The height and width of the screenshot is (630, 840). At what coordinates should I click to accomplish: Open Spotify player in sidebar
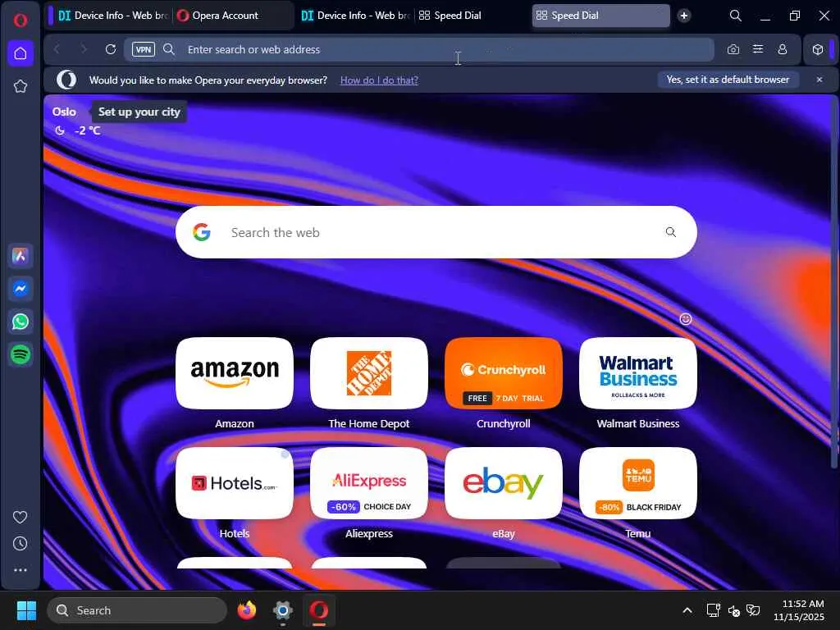coord(21,354)
